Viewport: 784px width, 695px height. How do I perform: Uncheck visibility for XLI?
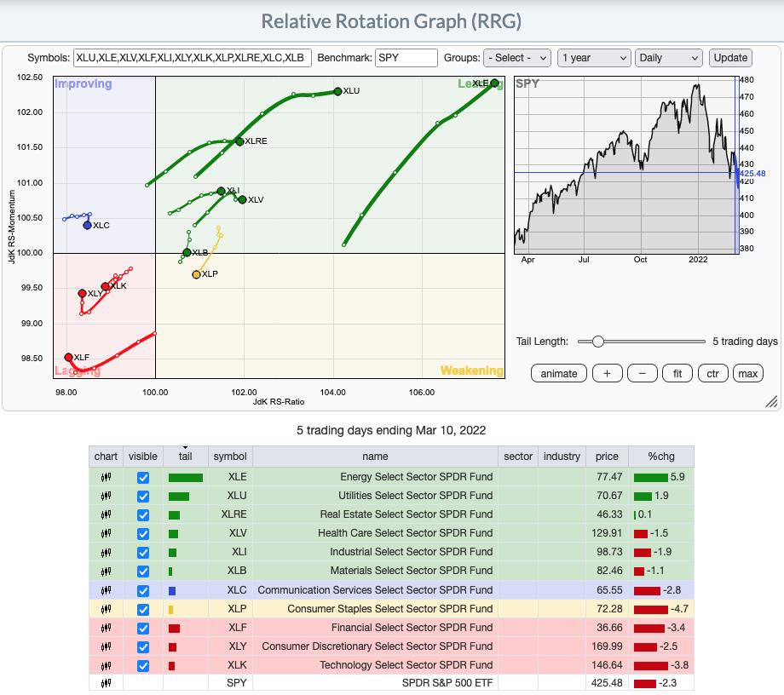tap(143, 553)
